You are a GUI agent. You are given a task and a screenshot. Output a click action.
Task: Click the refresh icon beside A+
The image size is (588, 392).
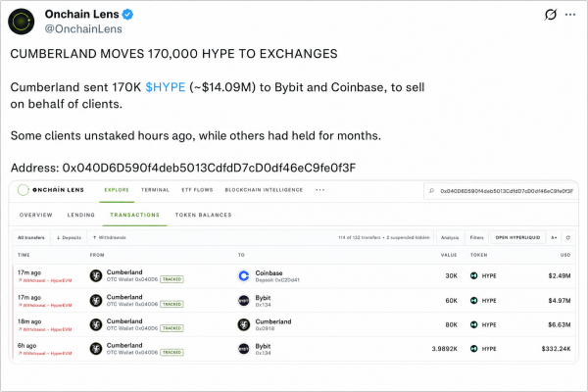[568, 237]
